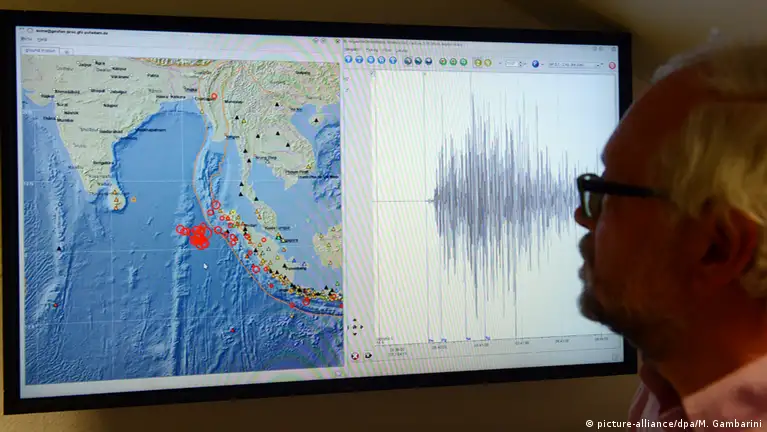This screenshot has height=432, width=767.
Task: Open the wide combo box in waveform toolbar
Action: (x=576, y=65)
